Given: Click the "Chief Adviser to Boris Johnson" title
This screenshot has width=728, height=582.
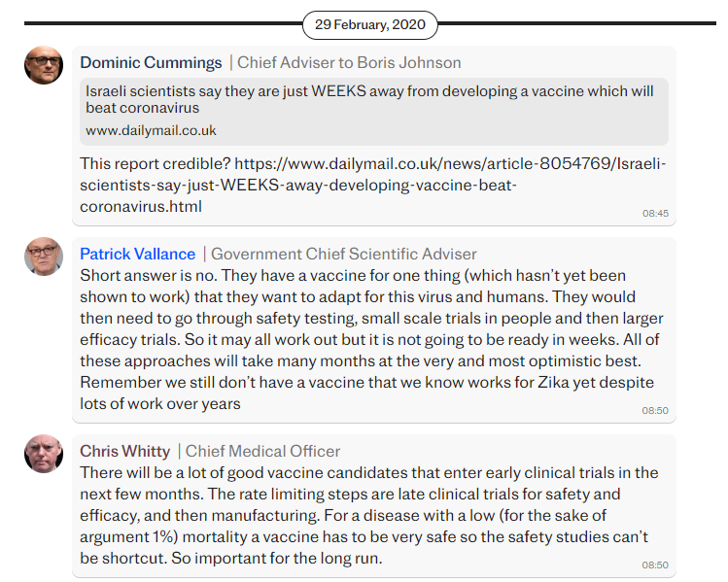Looking at the screenshot, I should coord(349,63).
